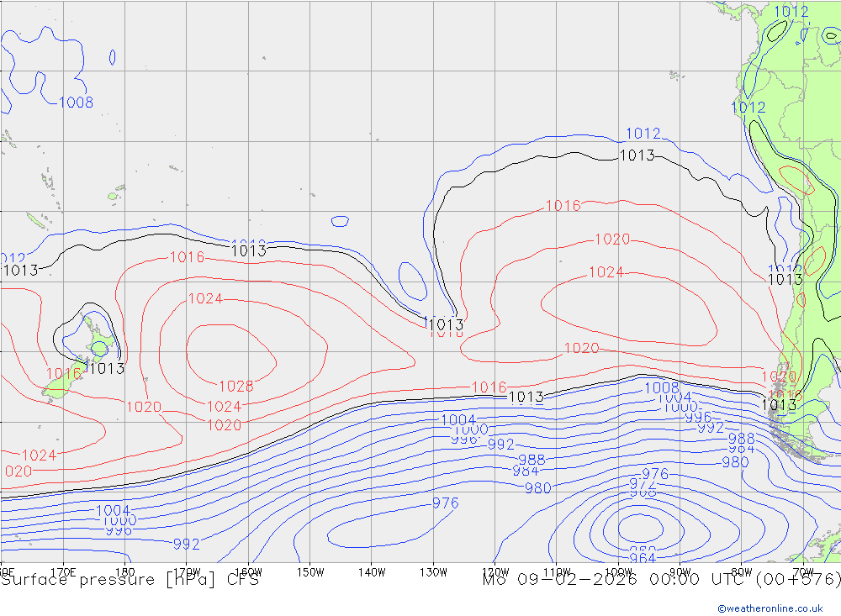Click the 'Mo 09-02-2026 00:00 UTC' timestamp
Image resolution: width=841 pixels, height=616 pixels.
pyautogui.click(x=616, y=580)
